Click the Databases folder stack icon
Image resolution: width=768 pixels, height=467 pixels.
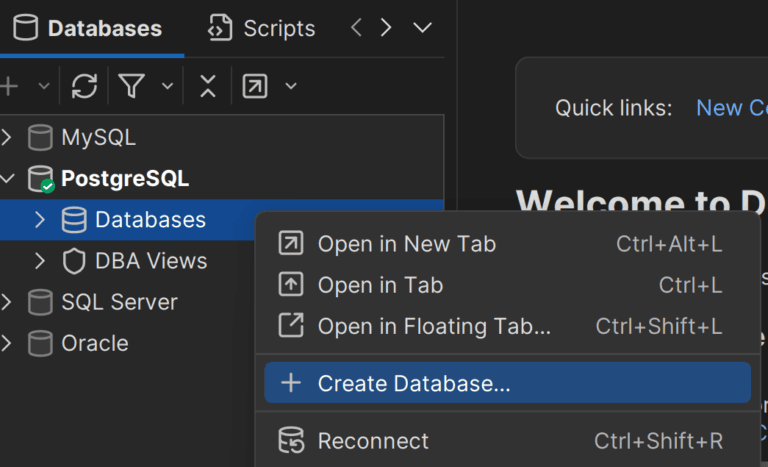74,220
